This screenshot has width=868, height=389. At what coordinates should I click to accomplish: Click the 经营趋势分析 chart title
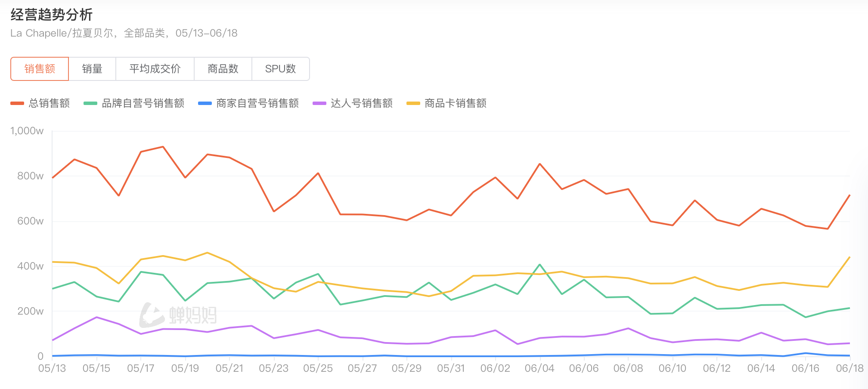pyautogui.click(x=52, y=15)
